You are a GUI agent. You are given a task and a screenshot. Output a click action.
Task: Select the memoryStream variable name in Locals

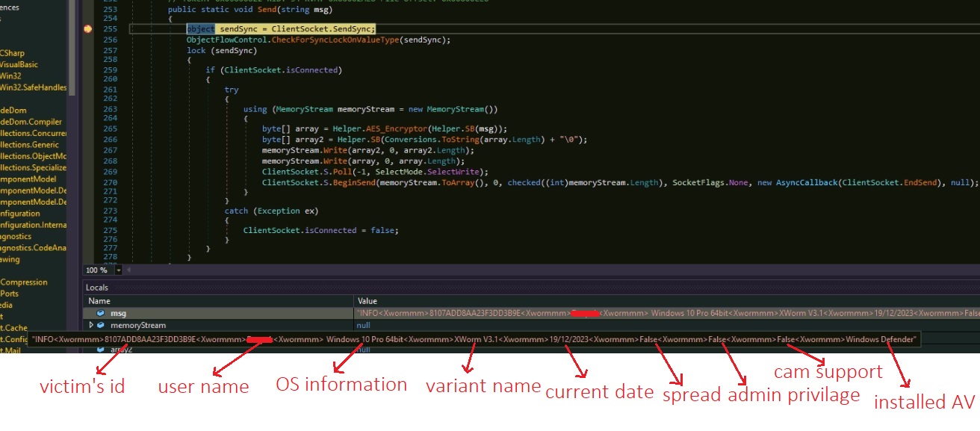point(137,326)
